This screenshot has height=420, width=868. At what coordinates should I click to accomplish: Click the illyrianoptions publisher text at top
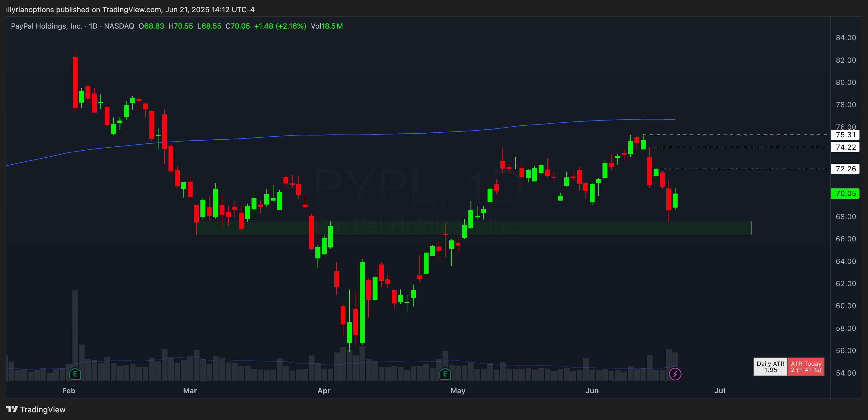point(30,9)
